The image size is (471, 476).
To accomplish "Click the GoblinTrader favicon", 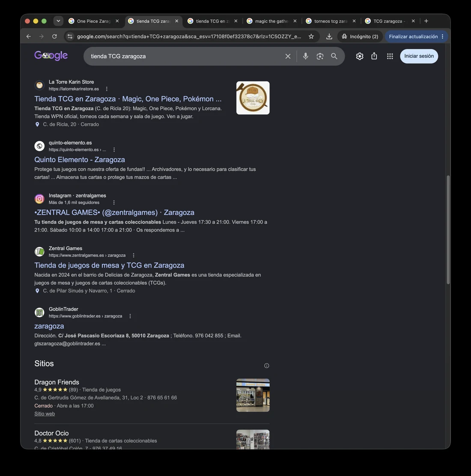I will [39, 312].
